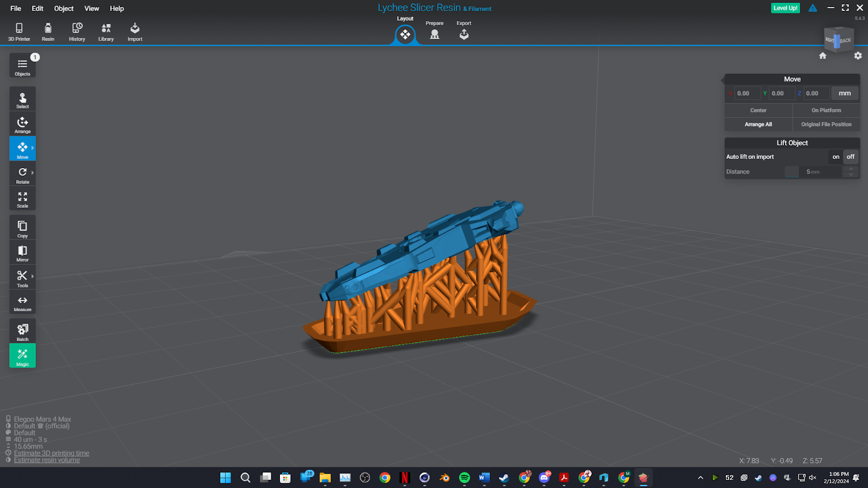The width and height of the screenshot is (868, 488).
Task: Expand the Move tool submenu arrow
Action: [33, 147]
